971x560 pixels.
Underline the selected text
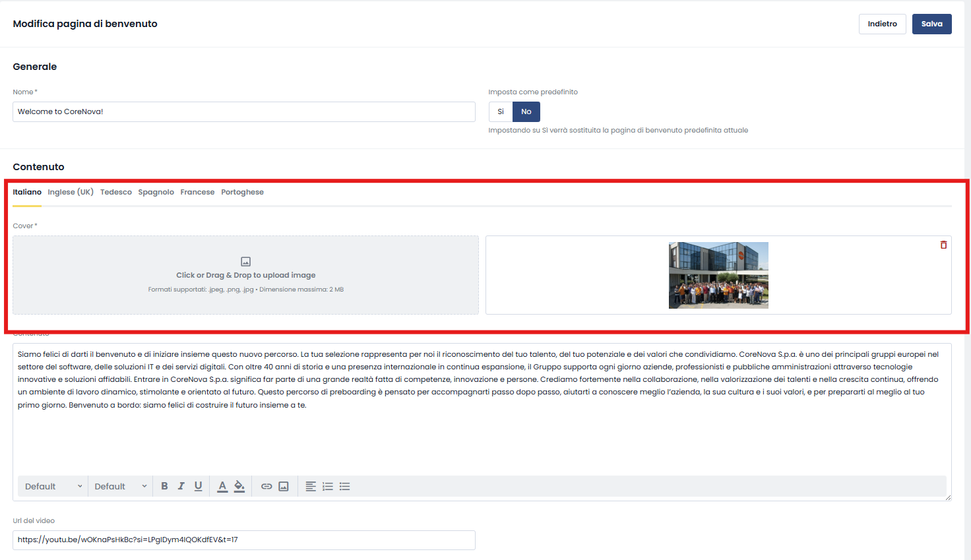coord(198,486)
